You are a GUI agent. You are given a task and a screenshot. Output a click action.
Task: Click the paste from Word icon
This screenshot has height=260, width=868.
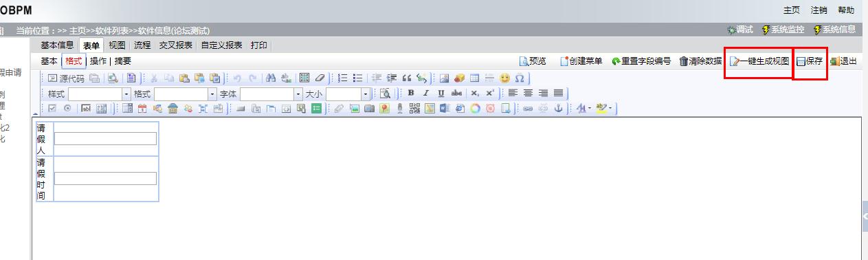[x=214, y=78]
